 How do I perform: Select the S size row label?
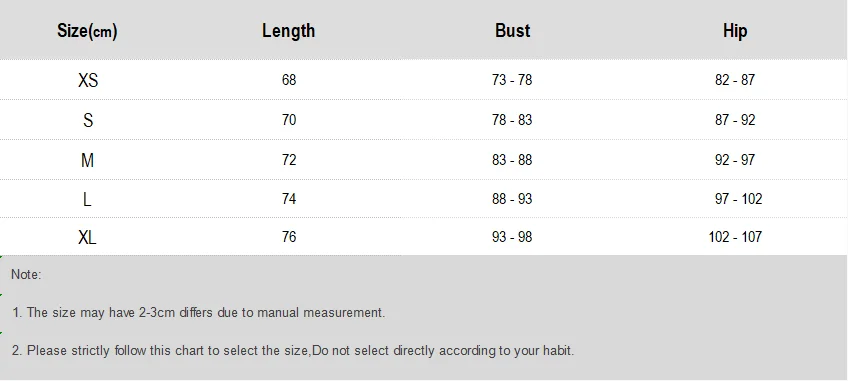[x=88, y=120]
